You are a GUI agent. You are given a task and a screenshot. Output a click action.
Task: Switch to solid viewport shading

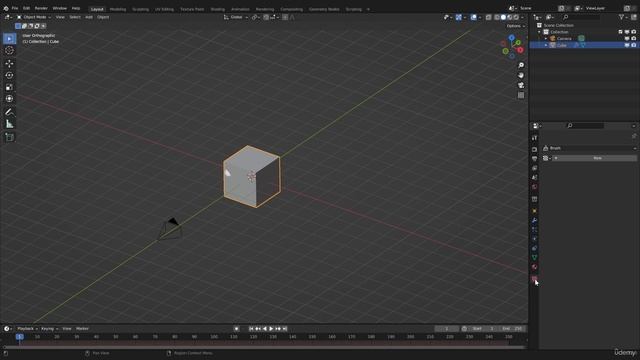503,17
